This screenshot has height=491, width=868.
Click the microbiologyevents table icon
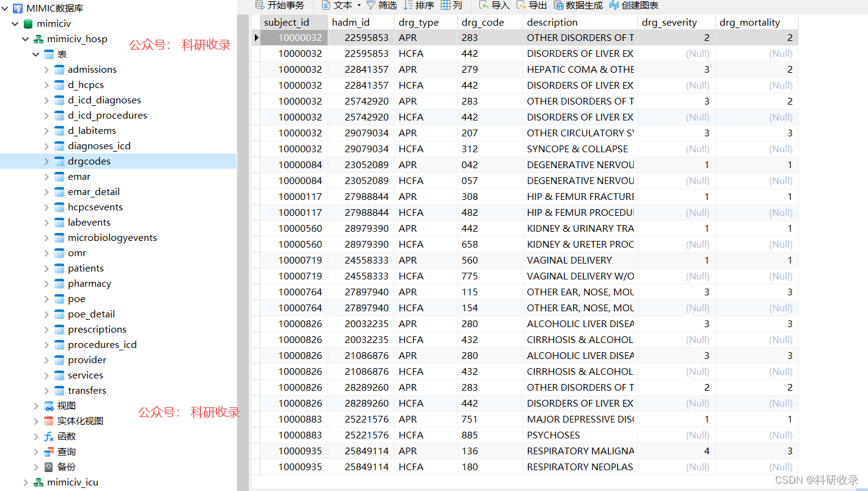59,238
